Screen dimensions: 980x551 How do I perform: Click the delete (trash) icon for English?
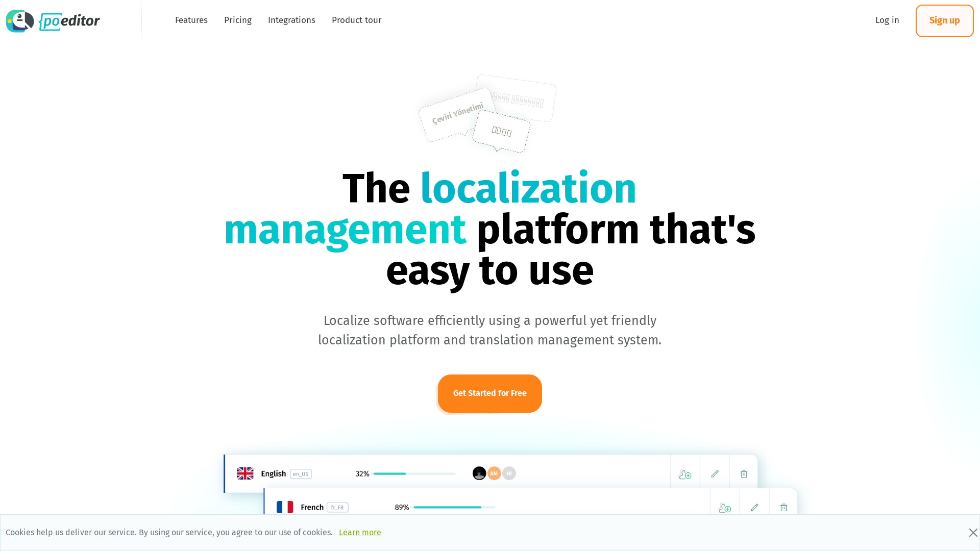click(x=744, y=473)
